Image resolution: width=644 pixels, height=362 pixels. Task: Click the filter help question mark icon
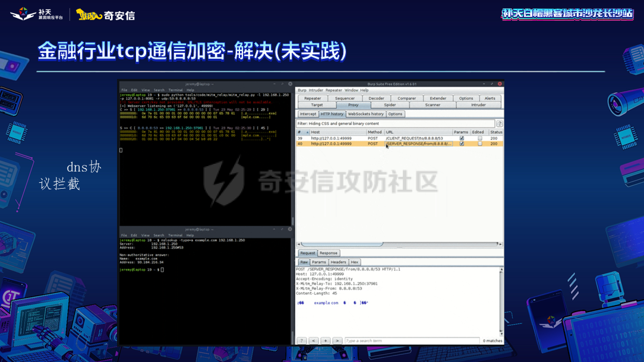pos(500,123)
